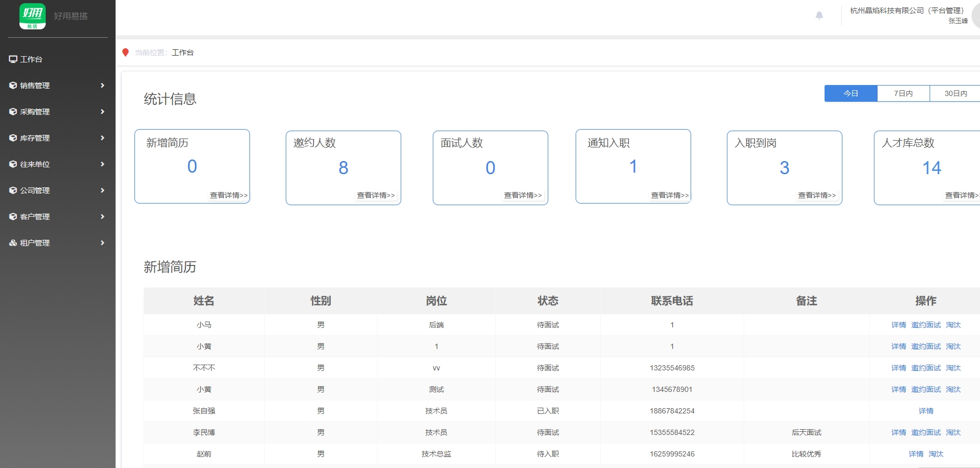The image size is (980, 468).
Task: Click the cube icon beside 往来单位
Action: [13, 164]
